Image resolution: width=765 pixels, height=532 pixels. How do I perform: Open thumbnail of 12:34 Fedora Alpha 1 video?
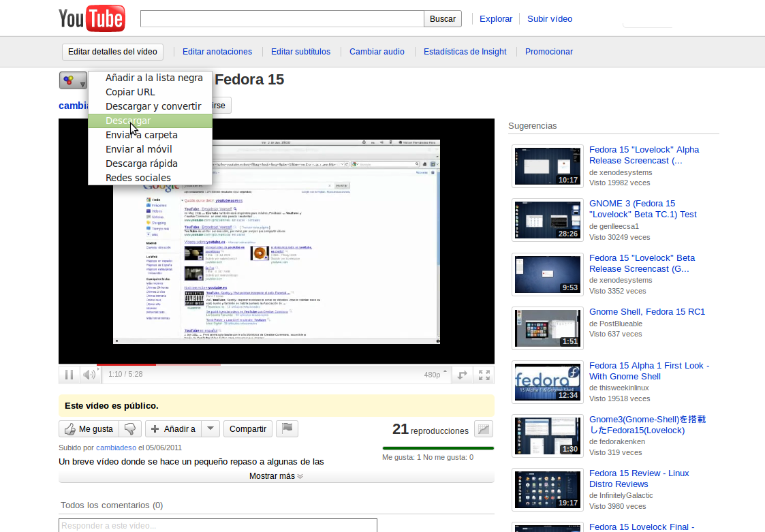point(548,381)
